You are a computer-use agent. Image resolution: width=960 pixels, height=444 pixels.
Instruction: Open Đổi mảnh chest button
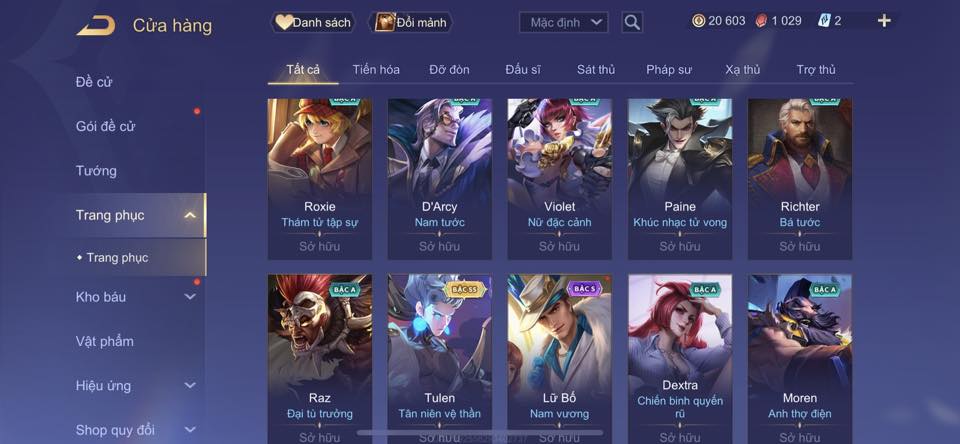pyautogui.click(x=411, y=23)
